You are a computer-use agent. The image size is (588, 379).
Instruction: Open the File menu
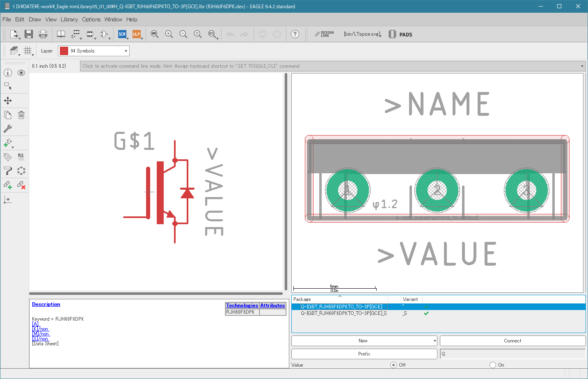(x=7, y=19)
